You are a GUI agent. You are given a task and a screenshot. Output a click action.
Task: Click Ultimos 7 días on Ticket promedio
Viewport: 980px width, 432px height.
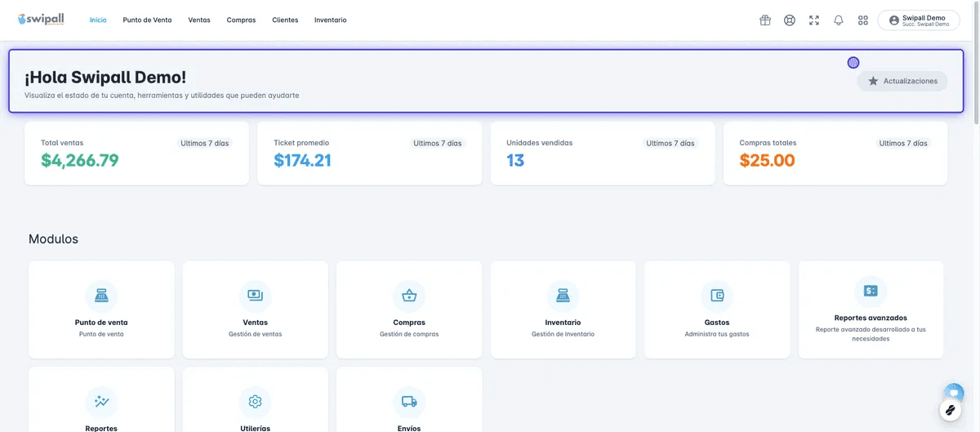(438, 143)
